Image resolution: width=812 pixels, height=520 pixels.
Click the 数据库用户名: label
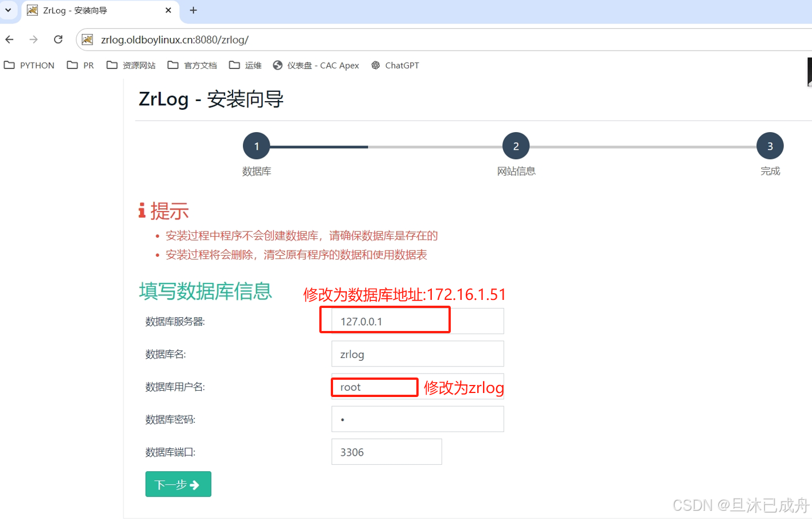pyautogui.click(x=175, y=387)
